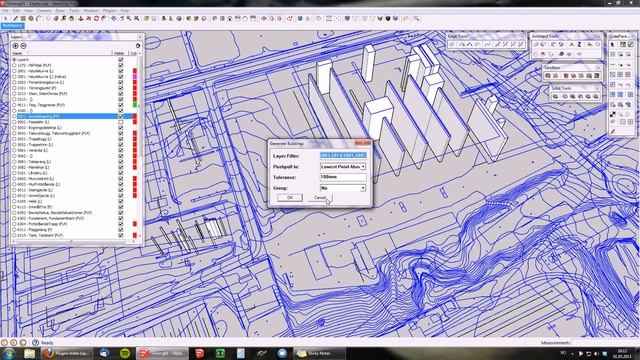This screenshot has height=360, width=640.
Task: Click first icon in Edge Tools toolbar
Action: tap(452, 44)
